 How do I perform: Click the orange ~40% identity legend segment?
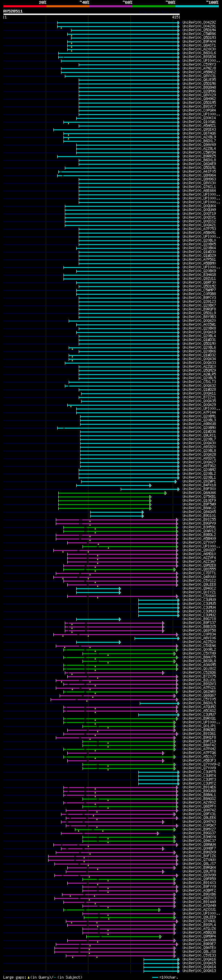(x=68, y=6)
